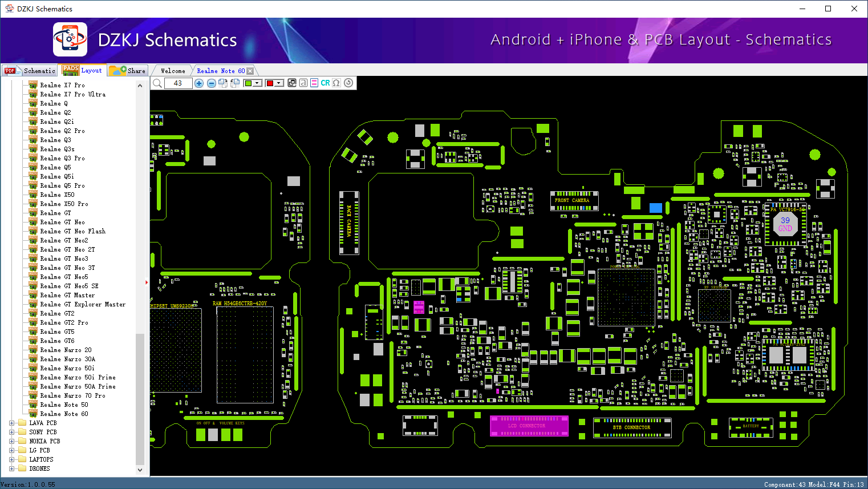Open Realme Note 50 in the tree
This screenshot has width=868, height=489.
(64, 405)
